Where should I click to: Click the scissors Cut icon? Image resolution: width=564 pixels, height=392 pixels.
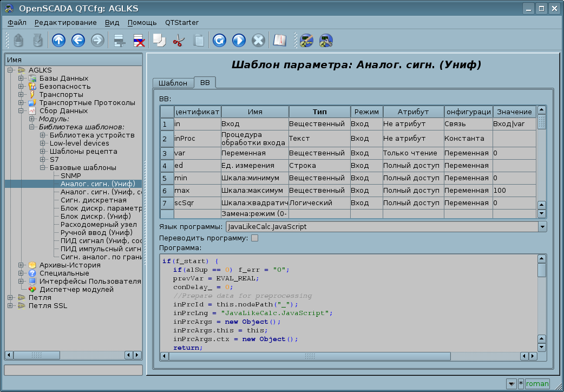(x=178, y=41)
